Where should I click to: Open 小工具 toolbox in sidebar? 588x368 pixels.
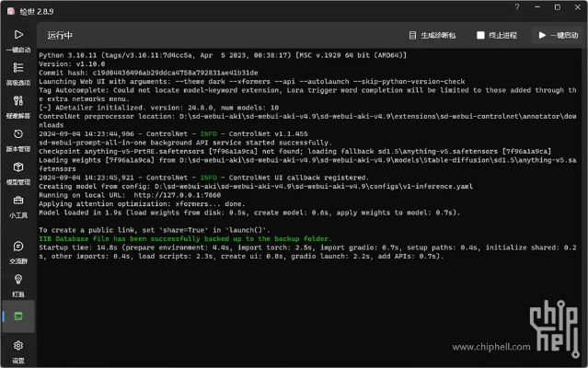17,206
